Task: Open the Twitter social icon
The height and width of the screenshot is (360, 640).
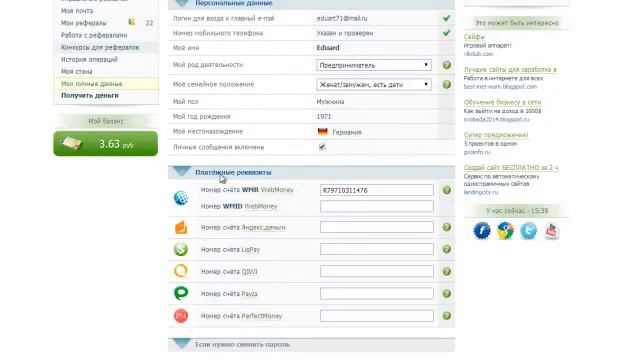Action: [528, 231]
